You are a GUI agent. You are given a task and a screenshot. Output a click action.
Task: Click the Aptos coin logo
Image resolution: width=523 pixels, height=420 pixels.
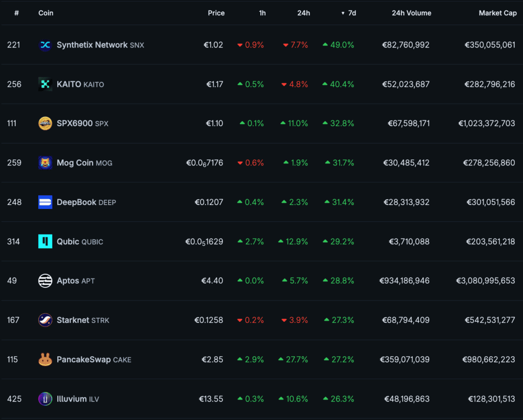coord(45,281)
